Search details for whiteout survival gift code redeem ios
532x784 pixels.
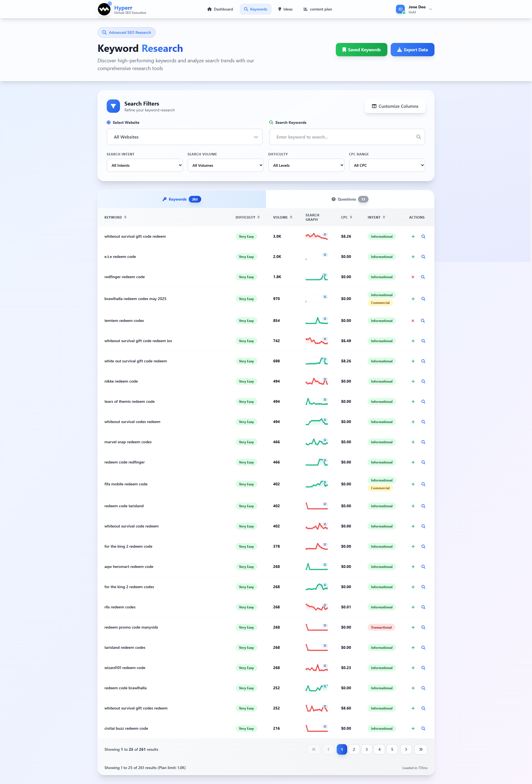coord(423,341)
